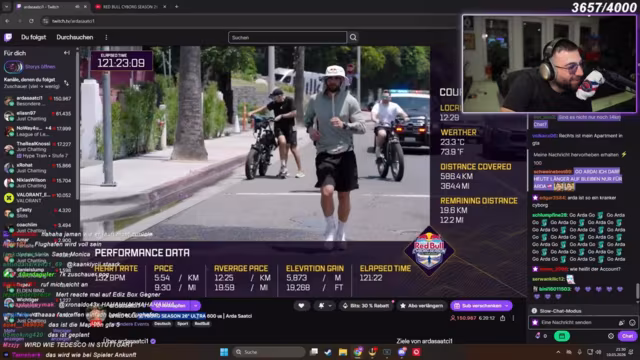Open chat settings gear
Viewport: 640px width, 360px height.
tap(611, 336)
